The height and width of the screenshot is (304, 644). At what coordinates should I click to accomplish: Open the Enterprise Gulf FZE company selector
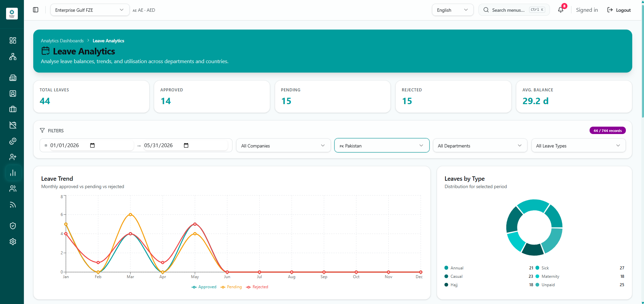click(x=90, y=10)
